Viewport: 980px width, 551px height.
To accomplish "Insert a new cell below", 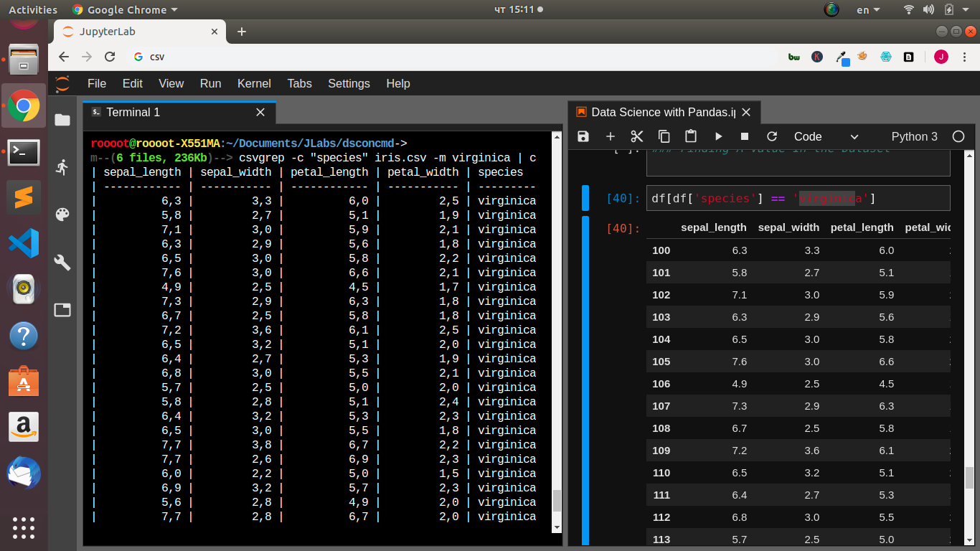I will [610, 136].
